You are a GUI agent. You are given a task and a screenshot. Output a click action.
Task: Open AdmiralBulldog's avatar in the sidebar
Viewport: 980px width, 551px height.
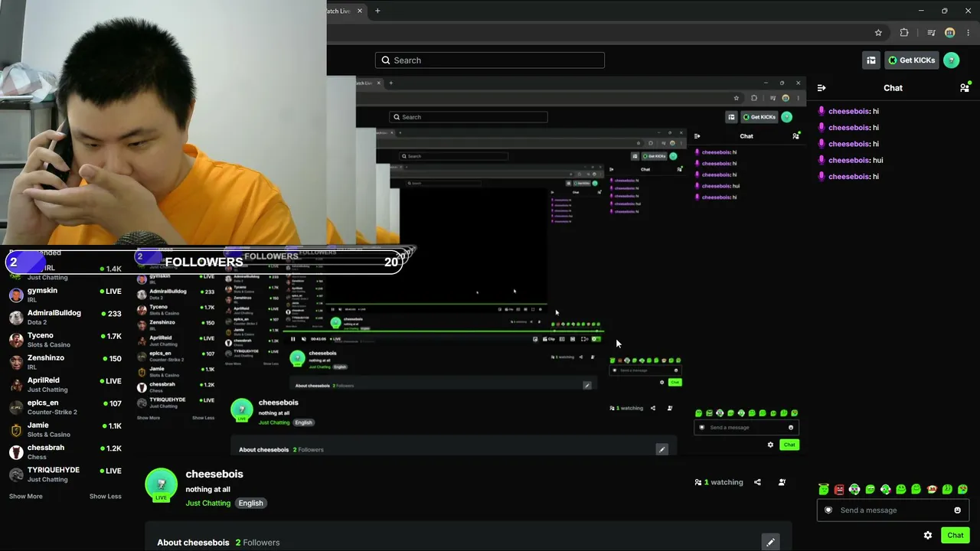(x=16, y=318)
